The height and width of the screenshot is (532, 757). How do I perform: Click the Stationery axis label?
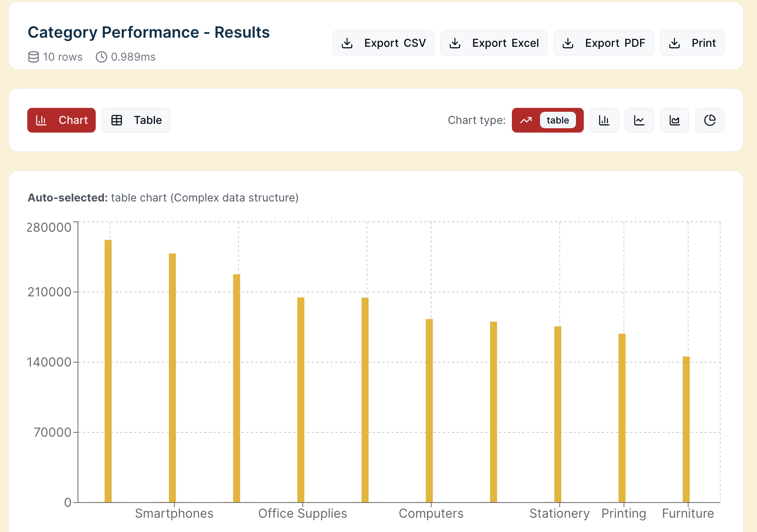point(559,513)
